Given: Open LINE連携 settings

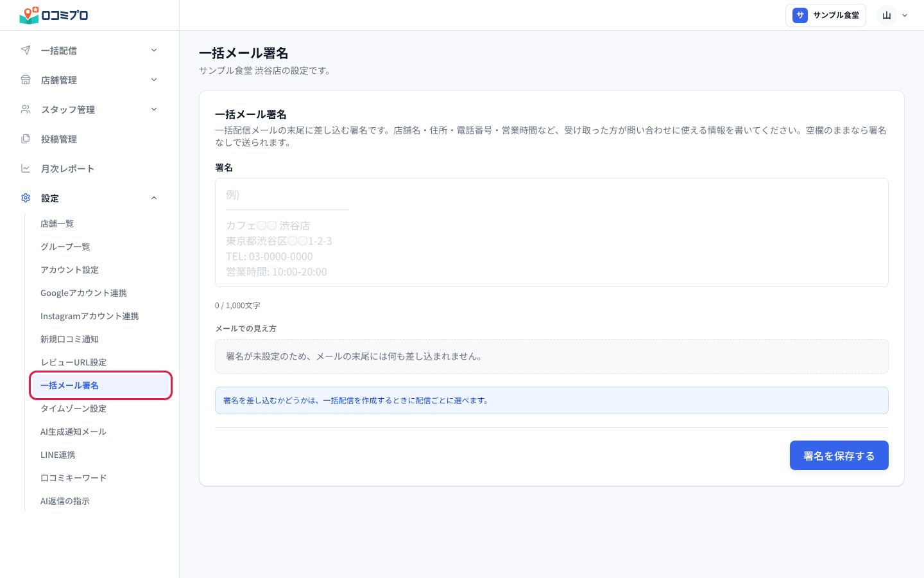Looking at the screenshot, I should [x=58, y=455].
